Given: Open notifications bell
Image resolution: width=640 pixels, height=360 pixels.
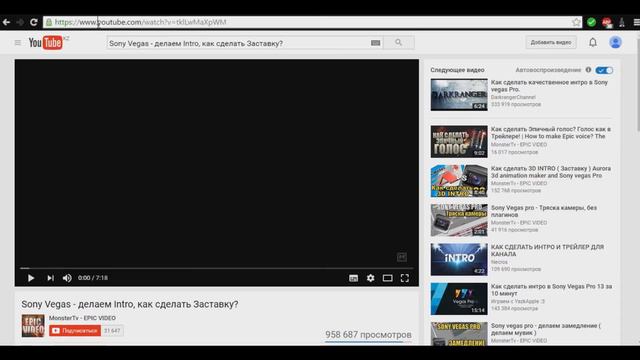Looking at the screenshot, I should (593, 42).
